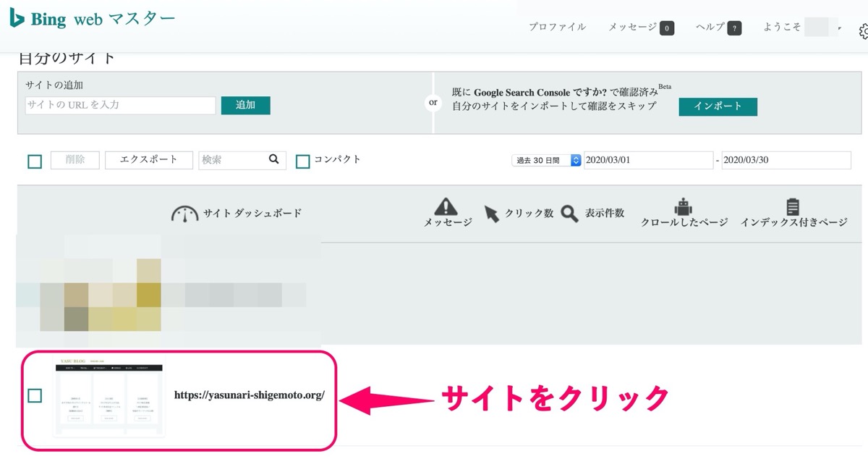
Task: Open the プロファイル menu item
Action: tap(557, 27)
